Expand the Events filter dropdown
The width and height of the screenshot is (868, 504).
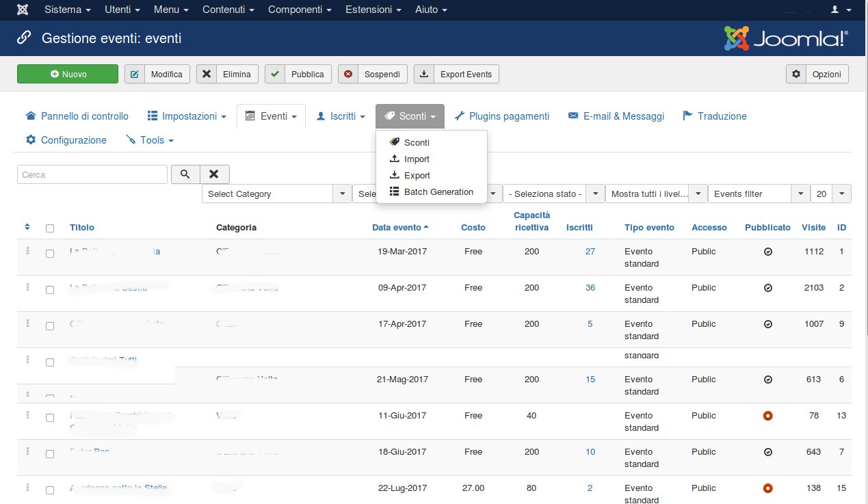[759, 194]
